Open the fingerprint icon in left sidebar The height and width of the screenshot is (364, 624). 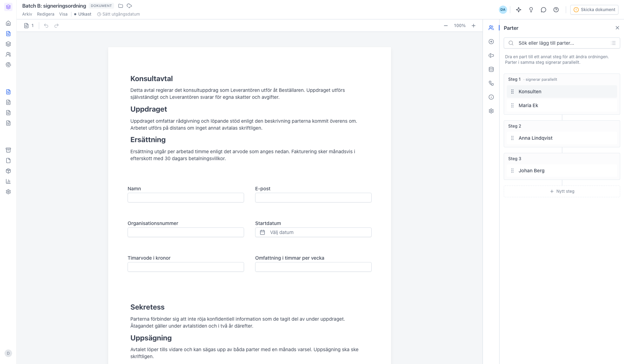tap(8, 65)
